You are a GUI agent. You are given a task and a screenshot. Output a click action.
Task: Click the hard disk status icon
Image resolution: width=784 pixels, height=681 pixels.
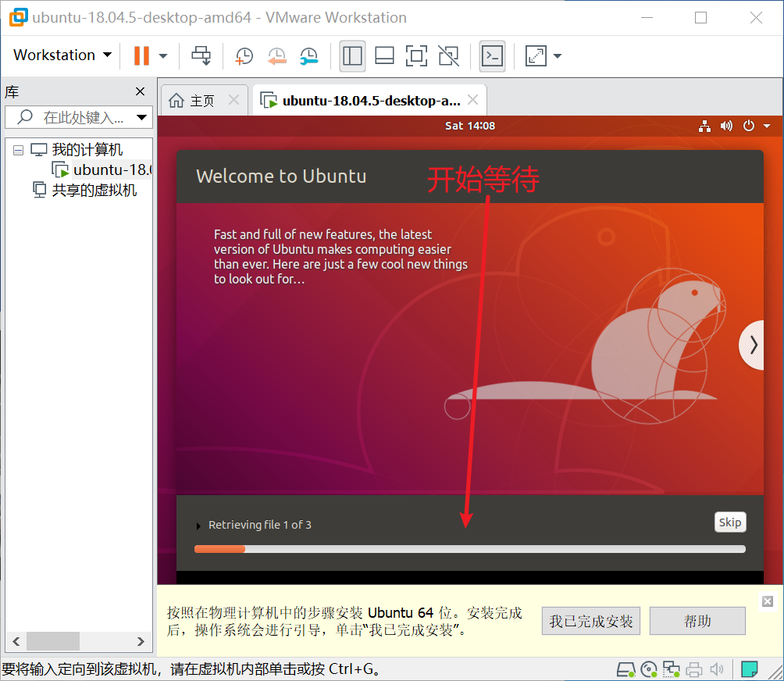[x=626, y=669]
